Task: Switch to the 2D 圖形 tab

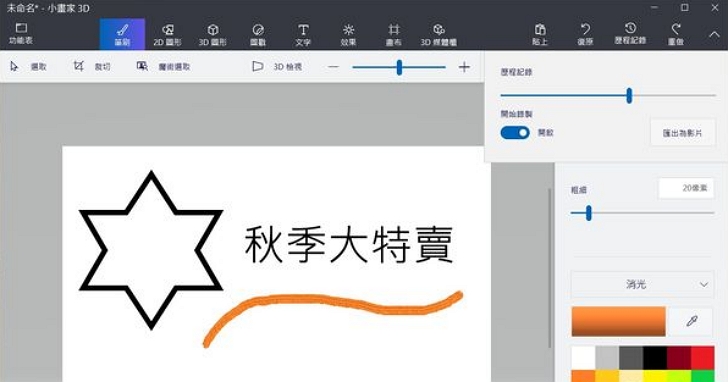Action: point(167,34)
